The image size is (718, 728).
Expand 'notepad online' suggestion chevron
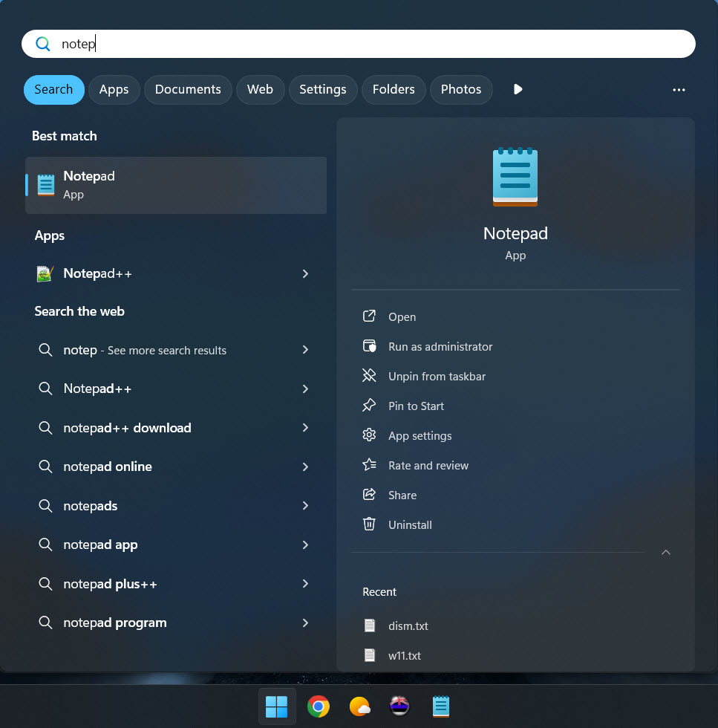[x=305, y=467]
